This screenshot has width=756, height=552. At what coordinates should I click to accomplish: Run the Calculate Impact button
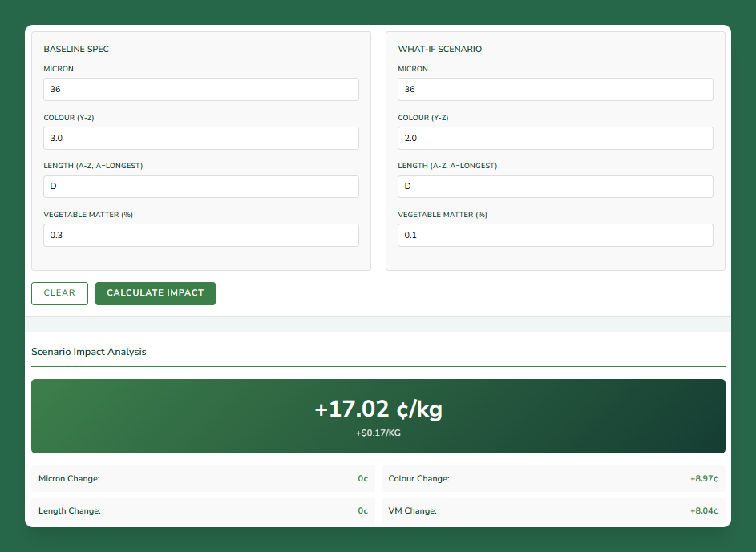point(155,293)
